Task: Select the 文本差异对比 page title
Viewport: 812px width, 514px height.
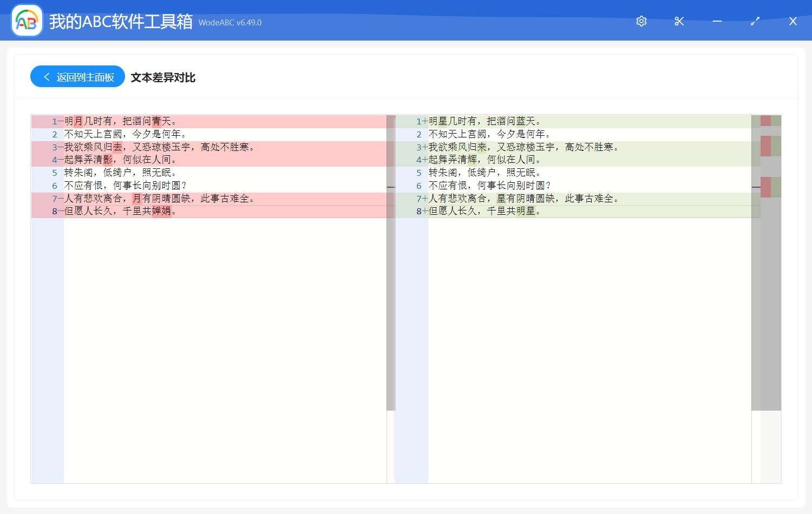Action: (x=162, y=77)
